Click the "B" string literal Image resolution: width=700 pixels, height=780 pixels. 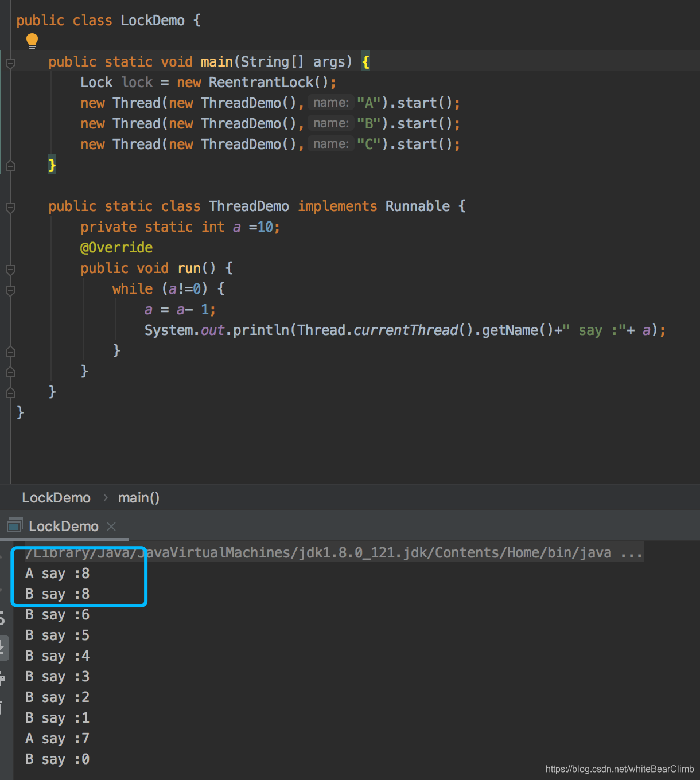(x=369, y=124)
